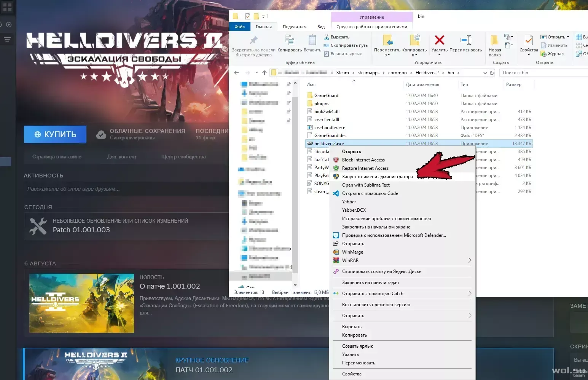The height and width of the screenshot is (380, 588).
Task: Open Страница в магазине in Steam
Action: pyautogui.click(x=57, y=157)
